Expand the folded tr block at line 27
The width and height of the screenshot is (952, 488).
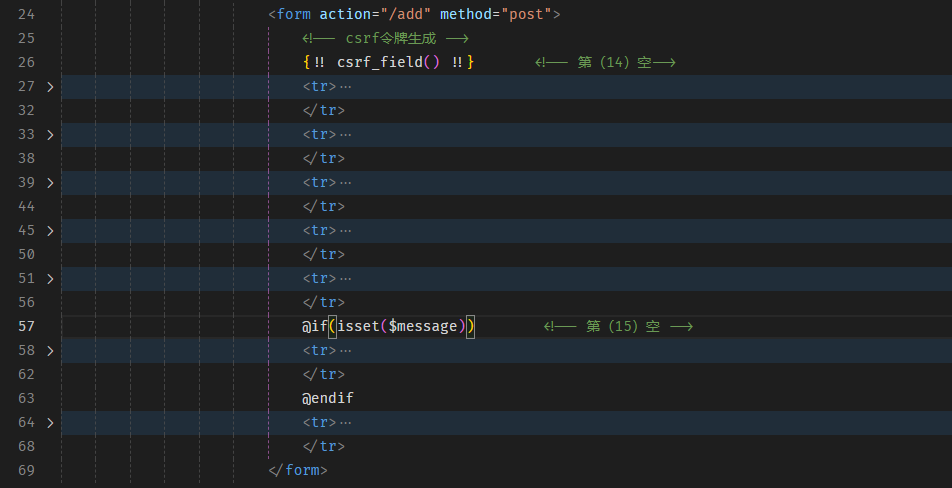pyautogui.click(x=50, y=87)
